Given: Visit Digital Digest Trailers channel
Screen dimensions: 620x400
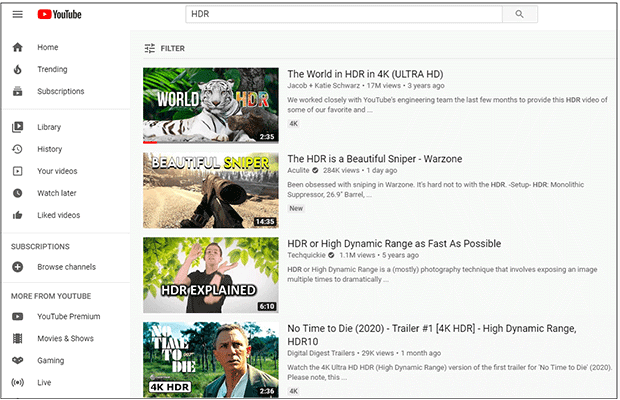Looking at the screenshot, I should point(321,353).
